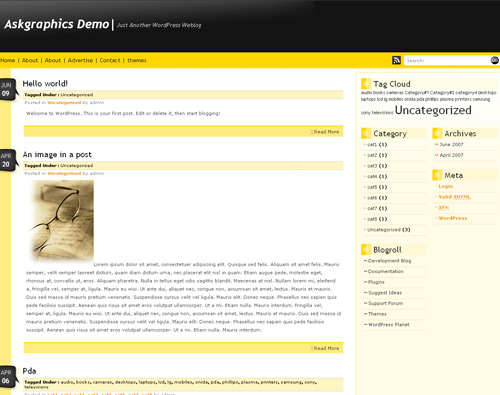Screen dimensions: 500x395
Task: Click the sony tag in Tag Cloud
Action: [366, 113]
